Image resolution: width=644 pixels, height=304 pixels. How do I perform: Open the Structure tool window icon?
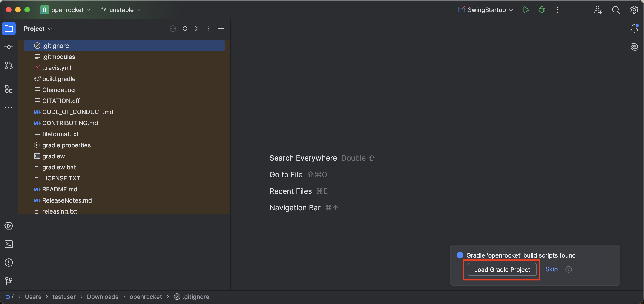click(x=9, y=89)
